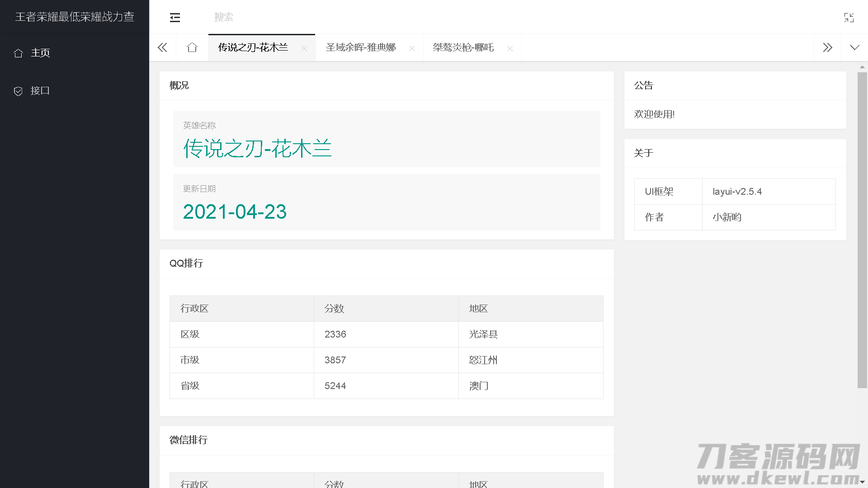Close the 桀骜炎枪-哪吒 tab
The height and width of the screenshot is (488, 868).
(510, 49)
